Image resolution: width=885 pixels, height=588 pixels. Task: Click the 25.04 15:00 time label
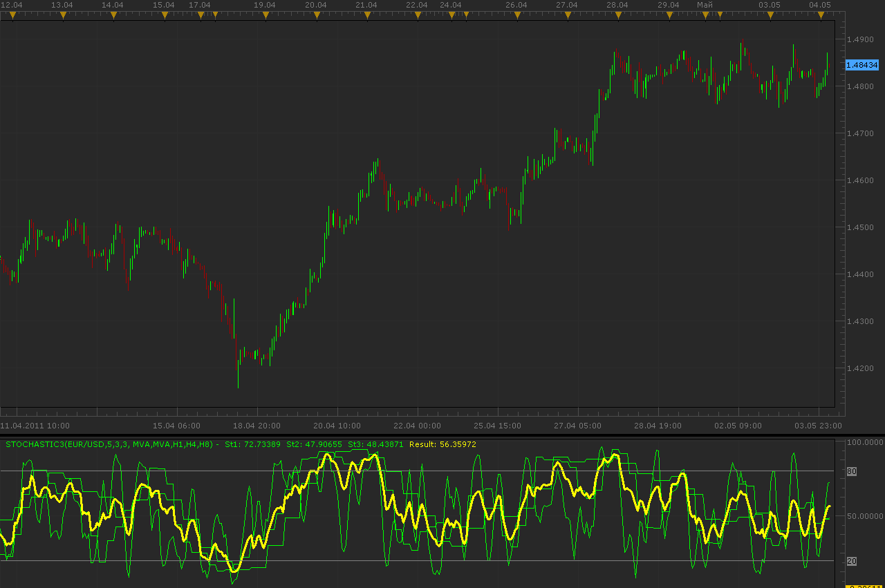[497, 426]
